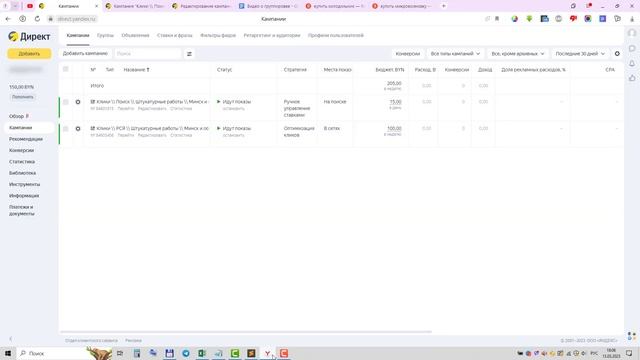The image size is (640, 360).
Task: Expand the Последние 30 дней dropdown
Action: point(580,54)
